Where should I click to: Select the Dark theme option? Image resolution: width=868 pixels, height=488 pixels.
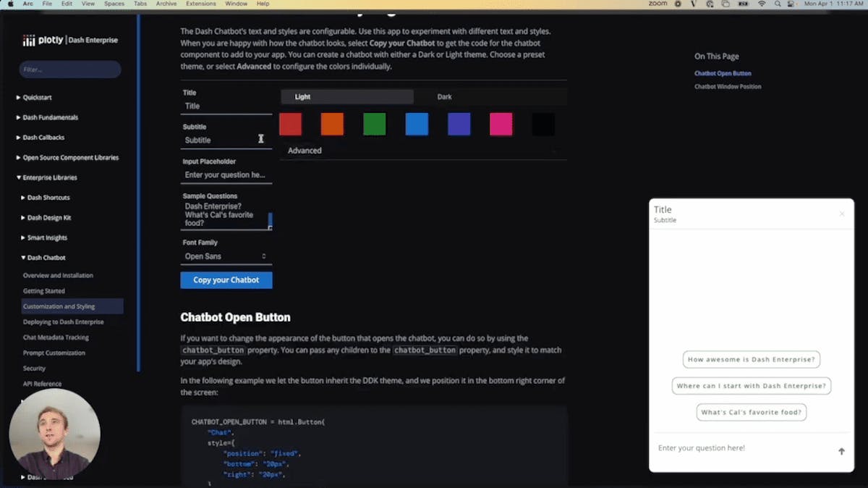click(x=444, y=96)
